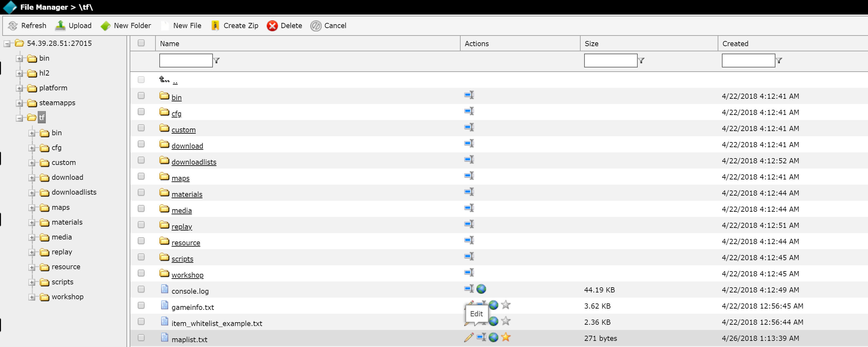Image resolution: width=868 pixels, height=347 pixels.
Task: Click rename icon for bin folder row
Action: [x=469, y=95]
